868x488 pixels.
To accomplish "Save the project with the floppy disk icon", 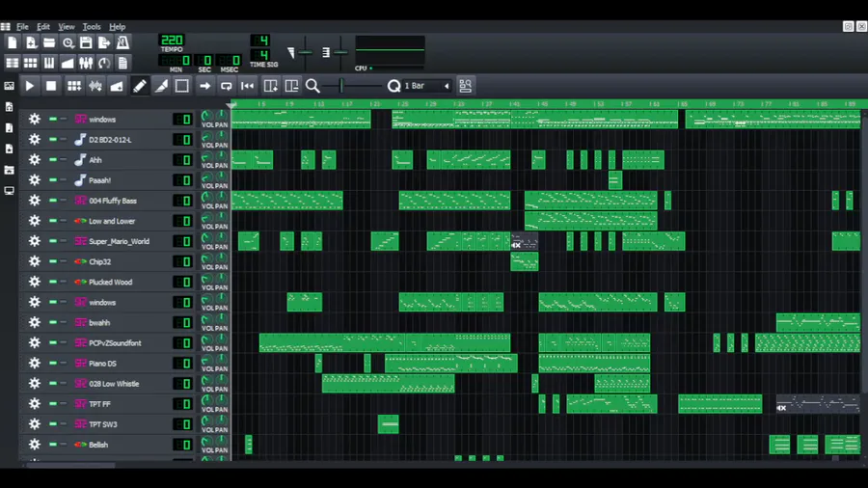I will pyautogui.click(x=86, y=42).
